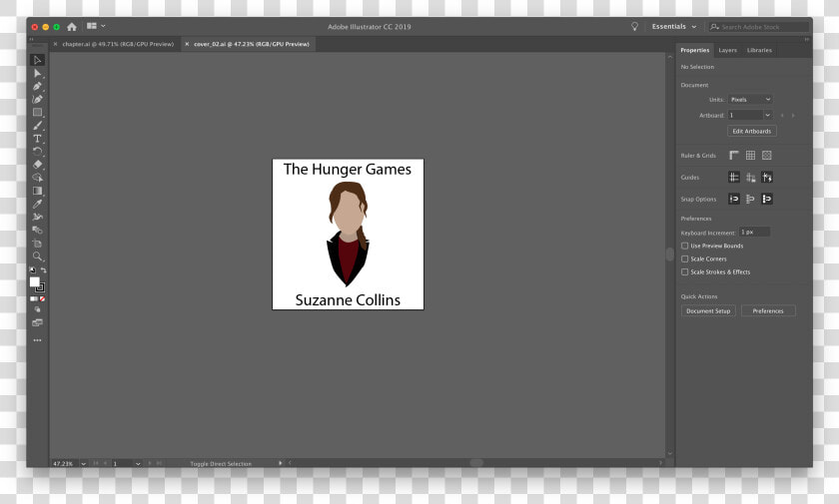Open Units Pixels dropdown

750,100
